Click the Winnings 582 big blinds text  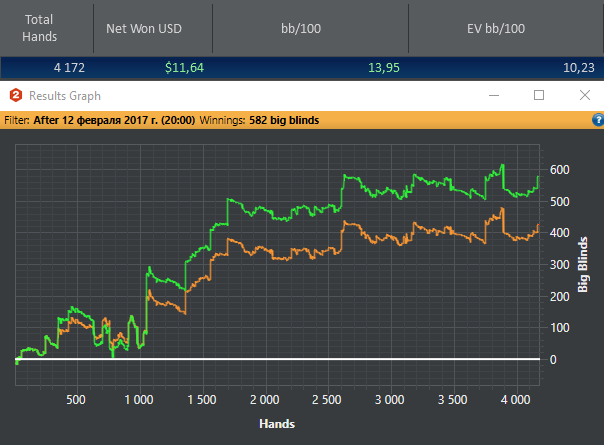259,120
